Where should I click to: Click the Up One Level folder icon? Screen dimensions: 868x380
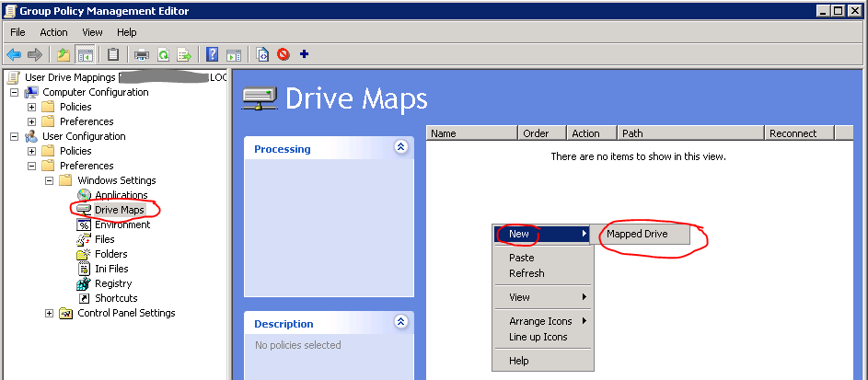click(x=64, y=54)
